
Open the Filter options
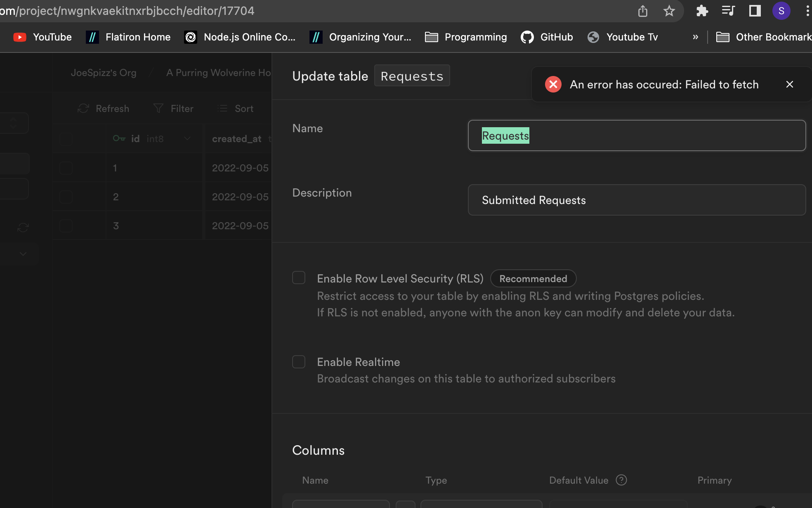click(x=173, y=108)
